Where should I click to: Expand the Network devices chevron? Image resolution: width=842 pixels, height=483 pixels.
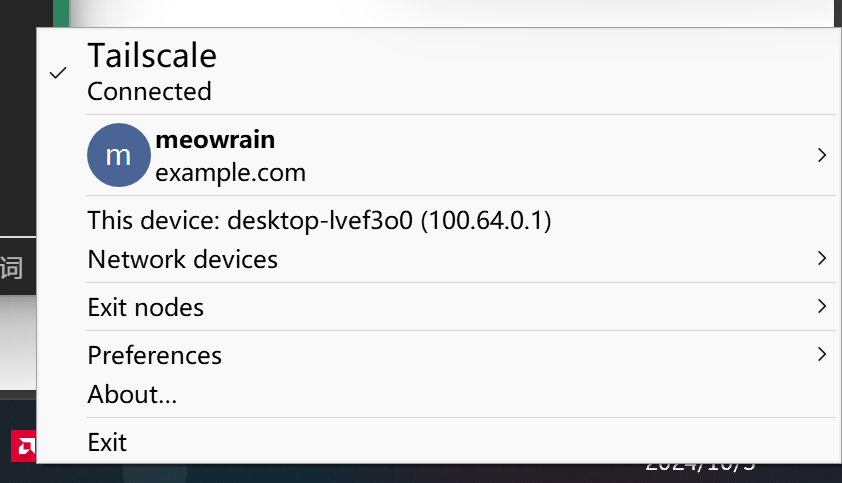(821, 258)
